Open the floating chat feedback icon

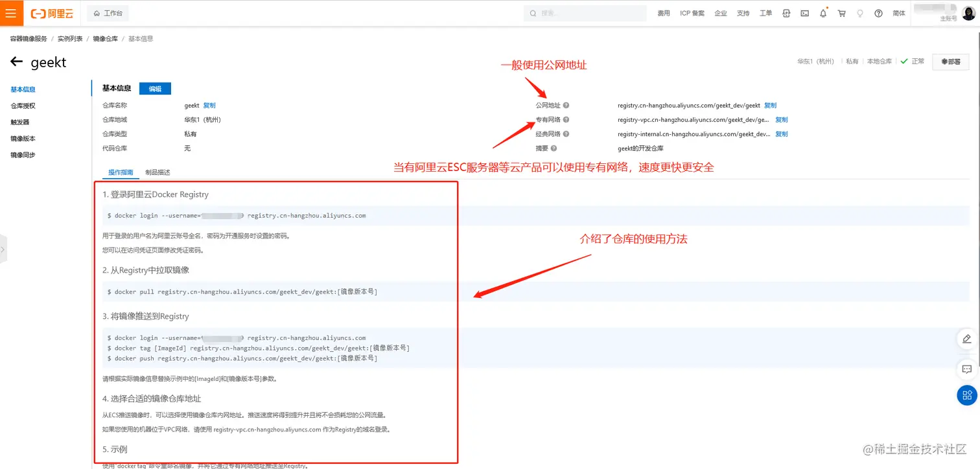coord(967,369)
